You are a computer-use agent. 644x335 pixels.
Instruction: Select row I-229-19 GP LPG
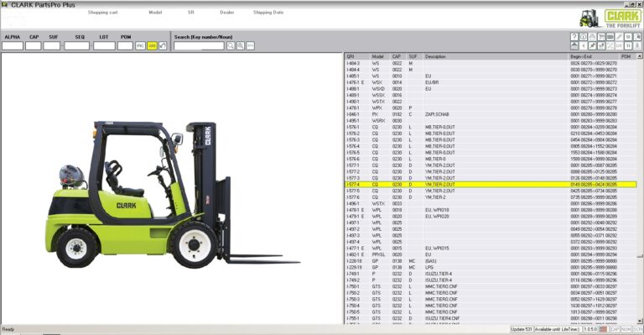pyautogui.click(x=491, y=267)
